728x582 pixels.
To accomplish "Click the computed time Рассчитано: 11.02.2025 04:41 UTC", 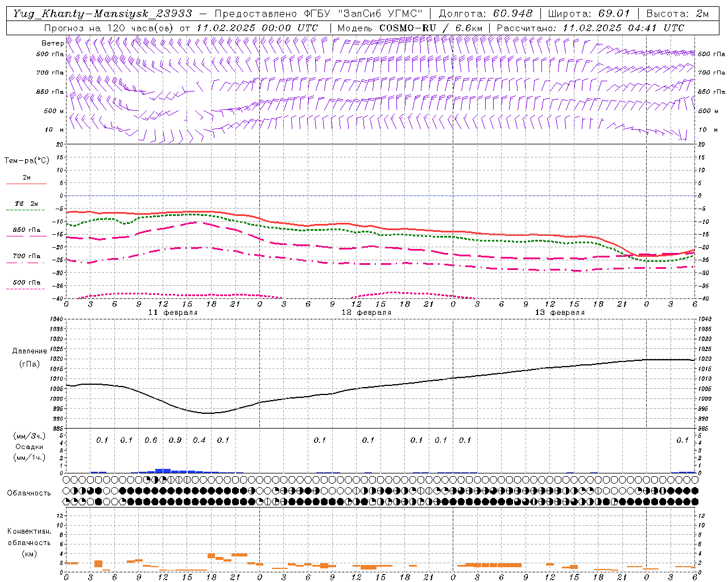I will [x=590, y=28].
